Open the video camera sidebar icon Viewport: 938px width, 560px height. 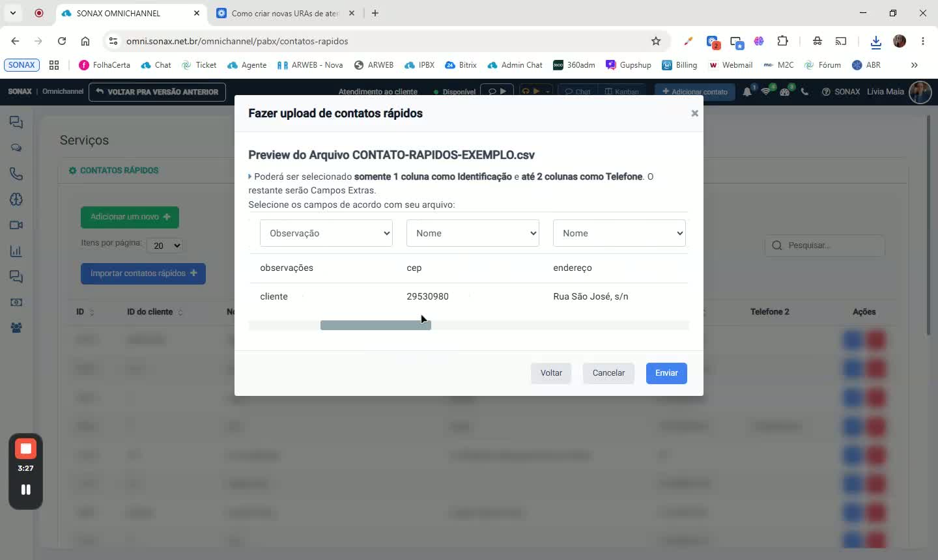coord(16,225)
